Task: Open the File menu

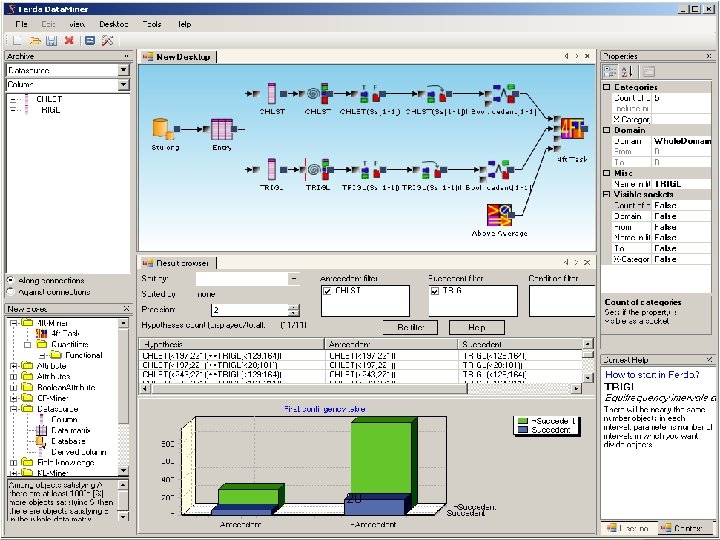Action: [21, 24]
